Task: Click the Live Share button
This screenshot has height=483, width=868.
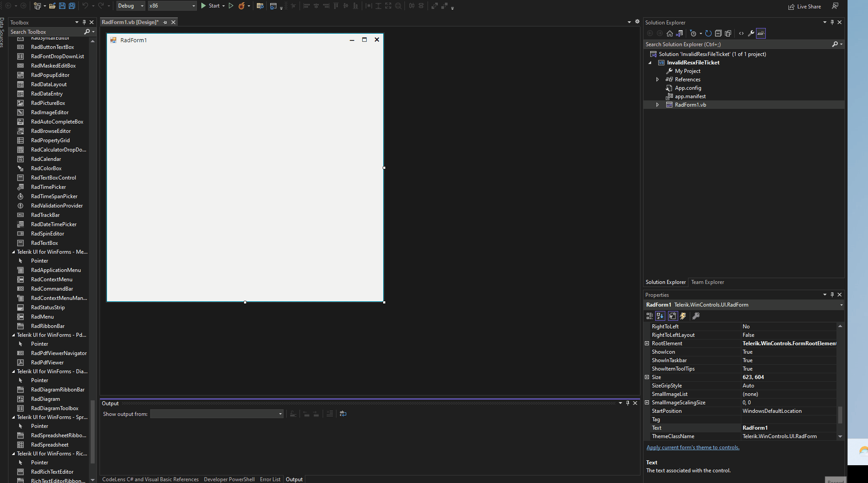Action: point(804,7)
